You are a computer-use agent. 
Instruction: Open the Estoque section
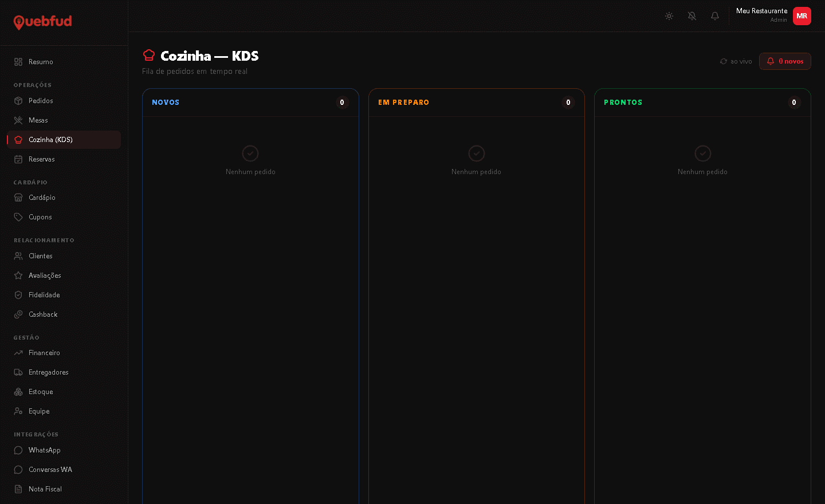coord(64,392)
